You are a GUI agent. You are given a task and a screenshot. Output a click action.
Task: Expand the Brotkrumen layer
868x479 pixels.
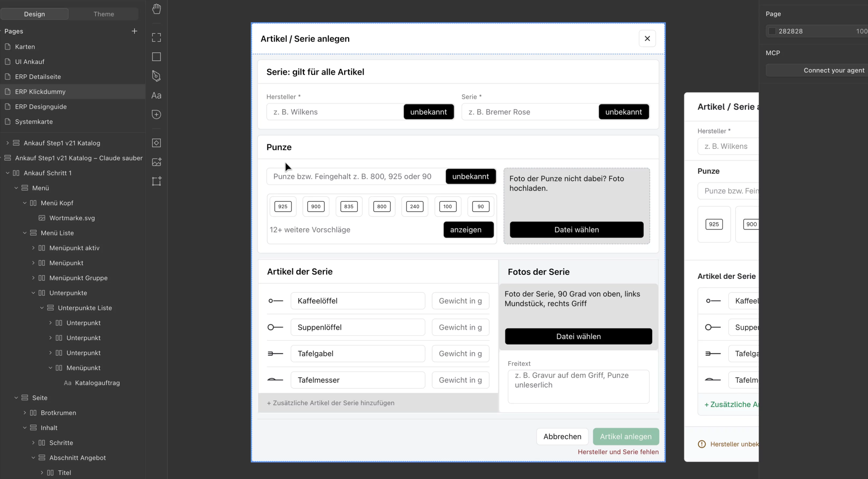coord(25,413)
